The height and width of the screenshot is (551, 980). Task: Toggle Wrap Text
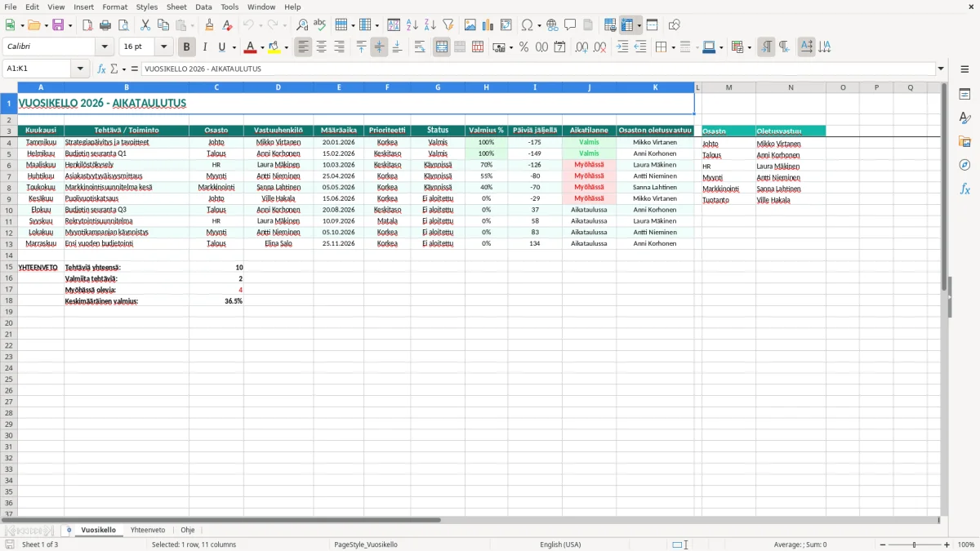(420, 47)
